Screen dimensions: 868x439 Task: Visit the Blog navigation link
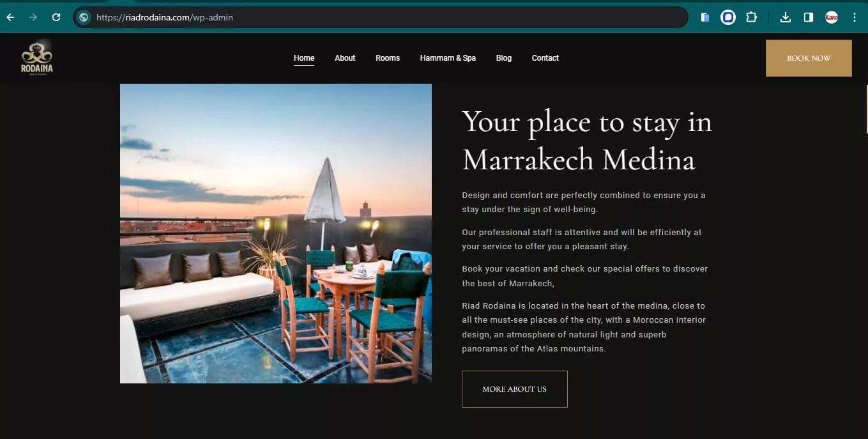(504, 58)
